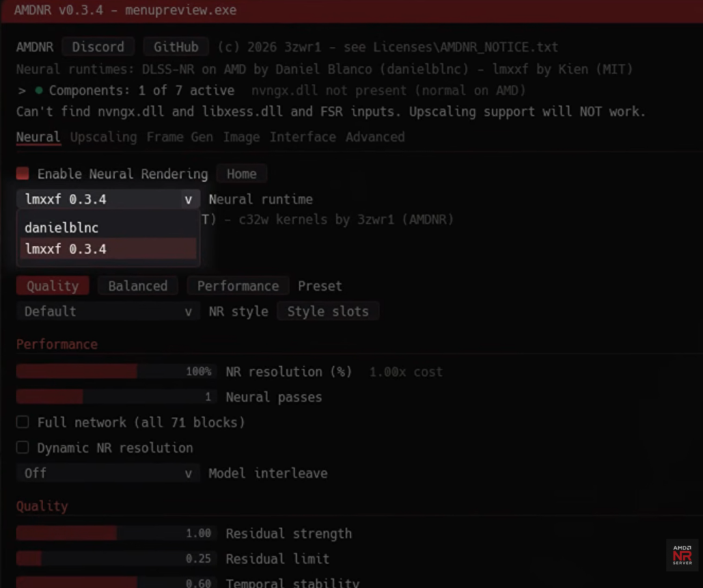Click the Home button

(241, 174)
